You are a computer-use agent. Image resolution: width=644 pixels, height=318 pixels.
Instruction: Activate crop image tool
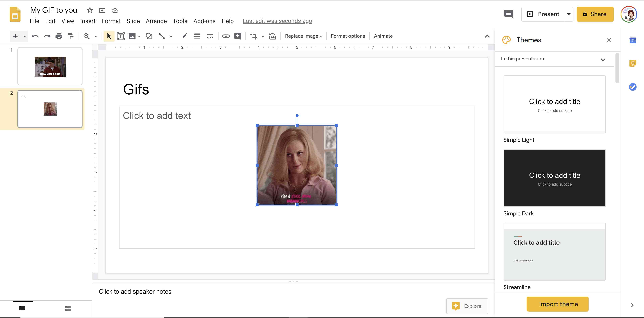pos(254,36)
